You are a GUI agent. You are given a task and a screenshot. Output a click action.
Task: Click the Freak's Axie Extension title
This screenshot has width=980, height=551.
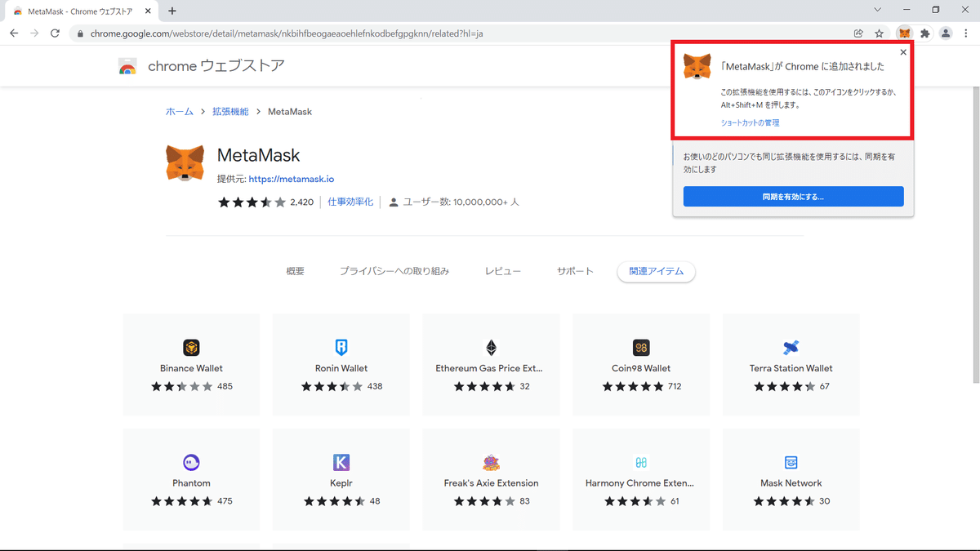click(x=491, y=483)
